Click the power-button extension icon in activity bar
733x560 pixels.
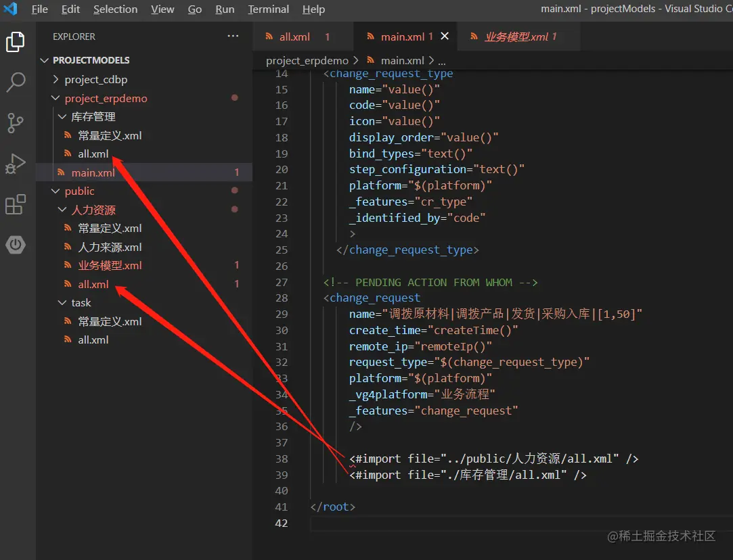point(16,244)
